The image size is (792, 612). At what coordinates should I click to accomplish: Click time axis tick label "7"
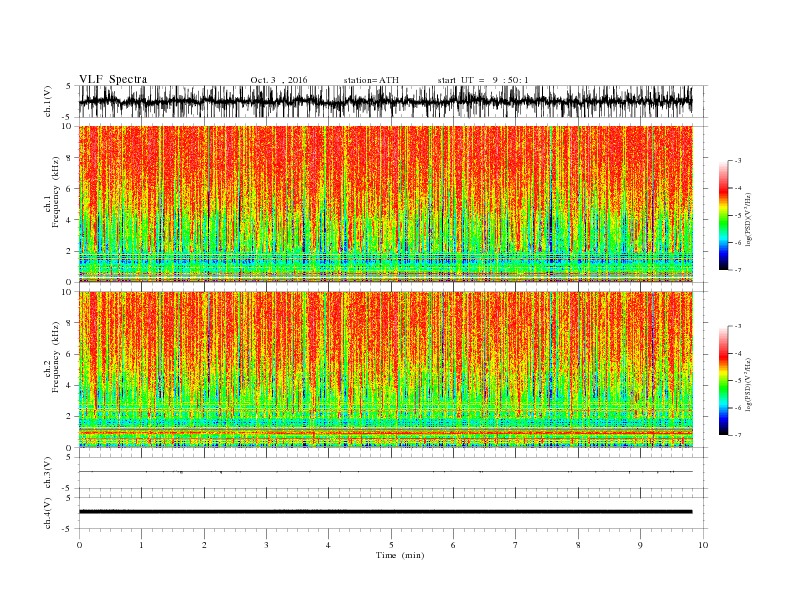pyautogui.click(x=516, y=545)
